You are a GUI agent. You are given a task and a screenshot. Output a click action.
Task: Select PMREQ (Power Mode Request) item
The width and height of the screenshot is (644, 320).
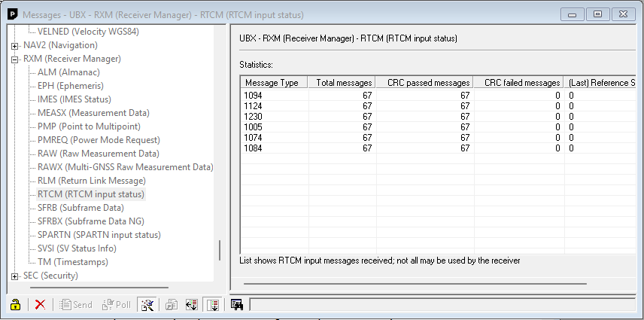(x=99, y=140)
